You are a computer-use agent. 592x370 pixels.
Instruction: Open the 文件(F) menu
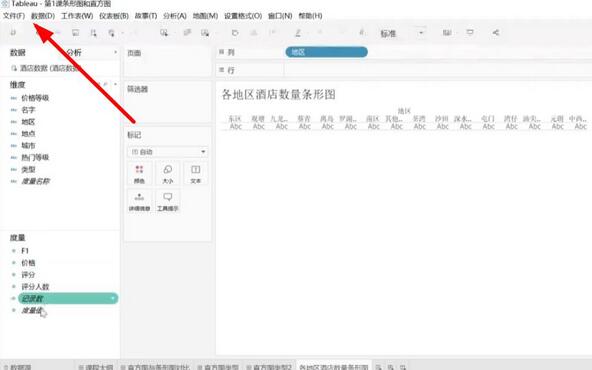pyautogui.click(x=14, y=16)
